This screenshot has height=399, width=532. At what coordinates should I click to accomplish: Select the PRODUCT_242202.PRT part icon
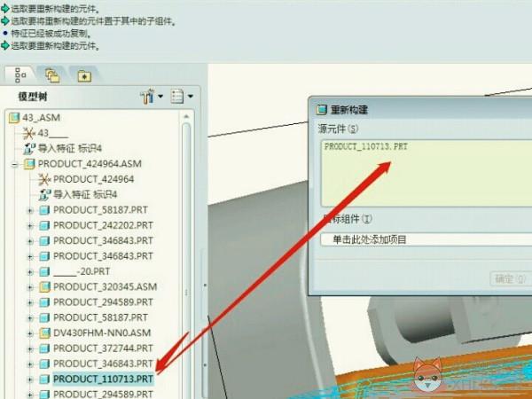[x=44, y=225]
